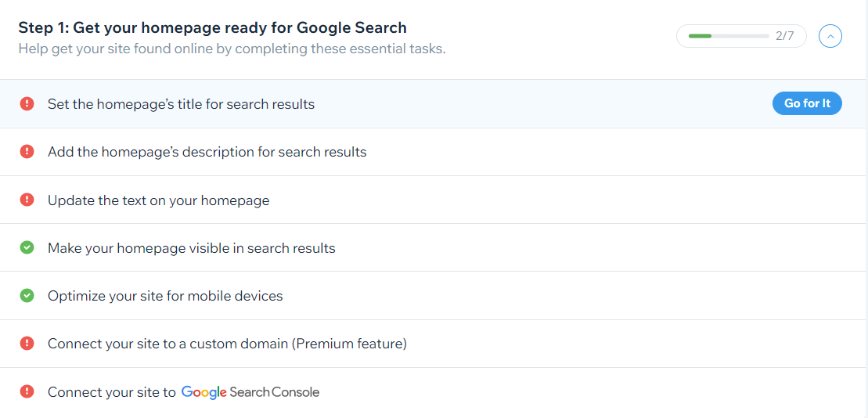Open Add the homepage's description task

point(207,151)
